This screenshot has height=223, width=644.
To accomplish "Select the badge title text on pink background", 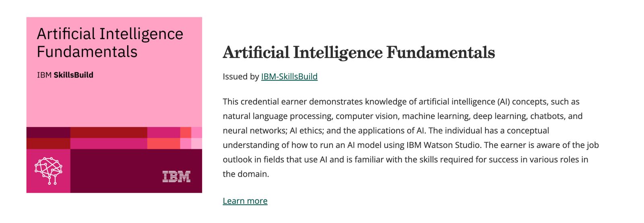I will tap(109, 43).
